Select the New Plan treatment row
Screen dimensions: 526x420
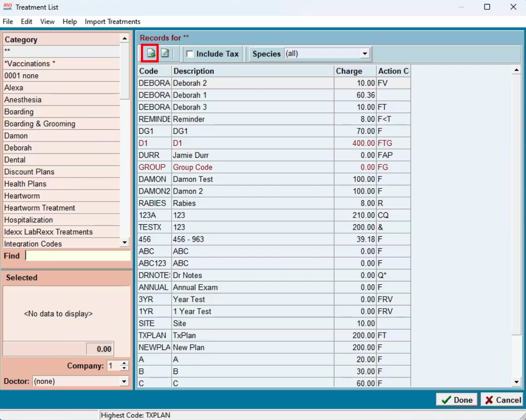[x=274, y=347]
